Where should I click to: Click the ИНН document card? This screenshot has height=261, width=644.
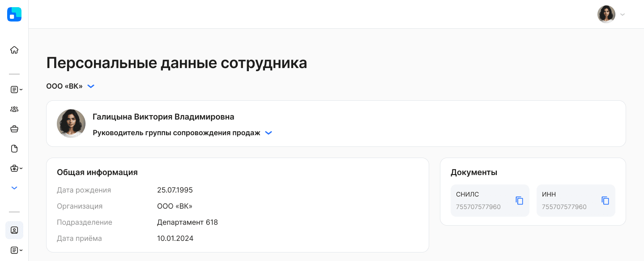pos(576,201)
